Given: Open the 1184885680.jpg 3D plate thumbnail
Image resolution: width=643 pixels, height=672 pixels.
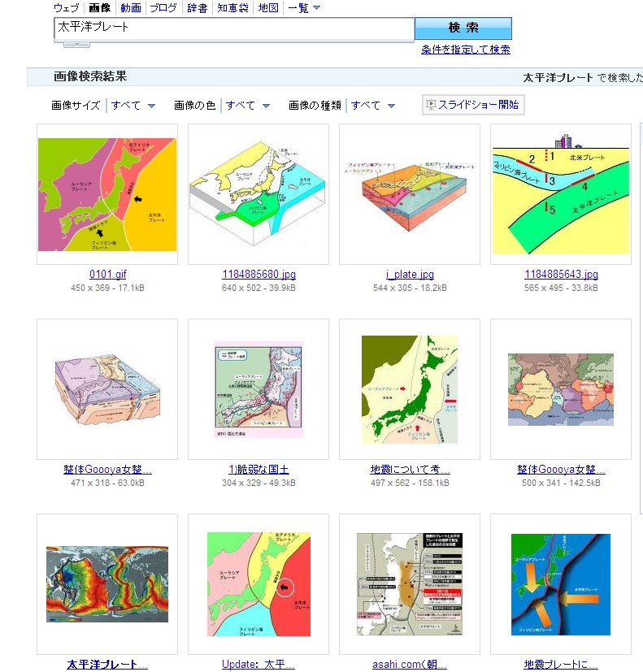Looking at the screenshot, I should coord(259,194).
